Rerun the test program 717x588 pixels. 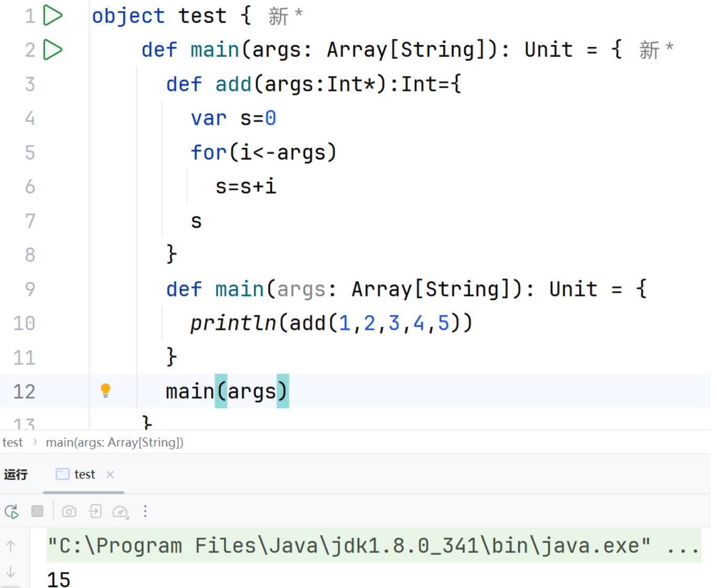click(12, 511)
